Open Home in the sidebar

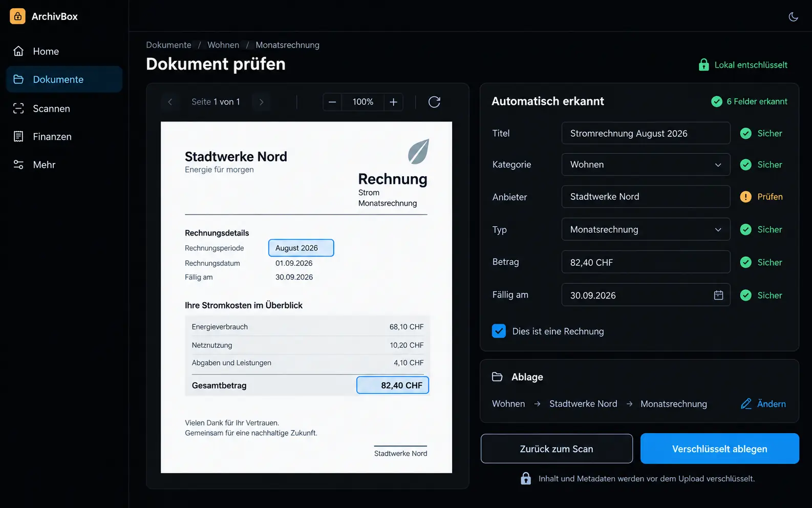64,51
